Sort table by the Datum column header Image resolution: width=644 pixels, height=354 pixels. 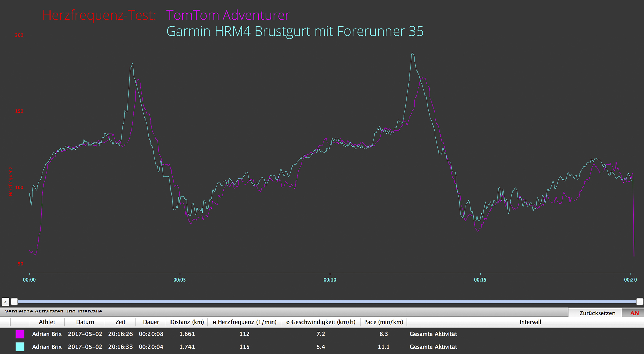[85, 322]
